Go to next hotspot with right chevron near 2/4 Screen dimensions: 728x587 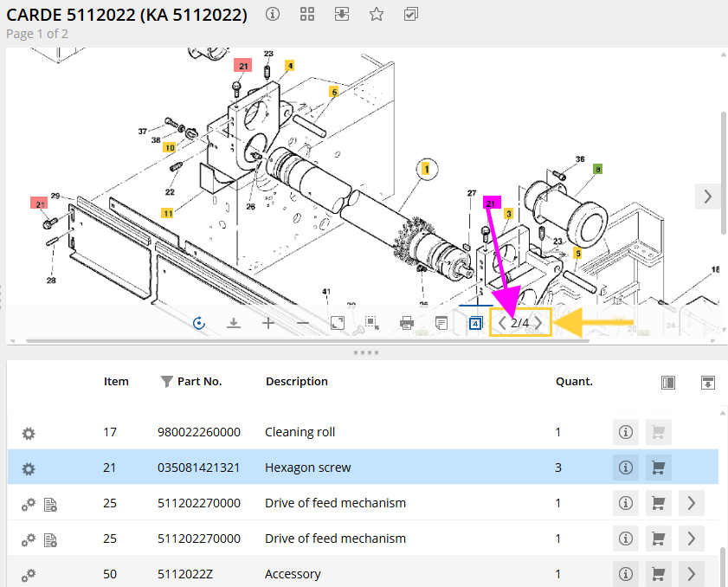[x=538, y=323]
